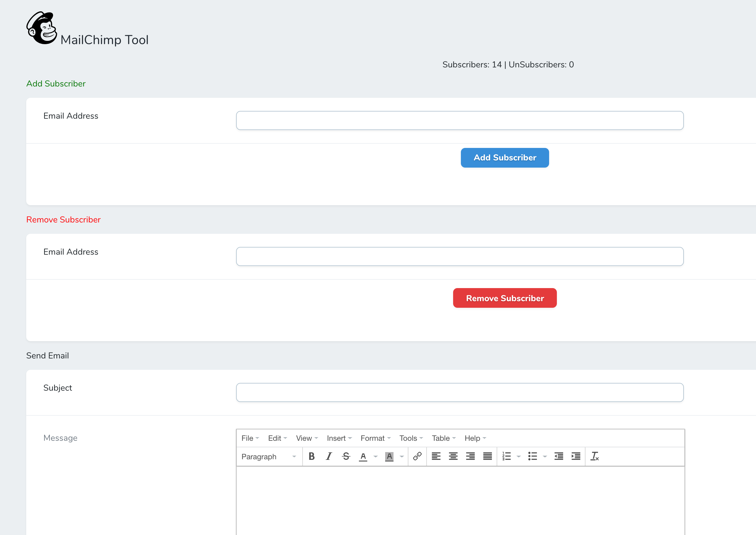Insert a bulleted list
This screenshot has height=535, width=756.
click(532, 456)
